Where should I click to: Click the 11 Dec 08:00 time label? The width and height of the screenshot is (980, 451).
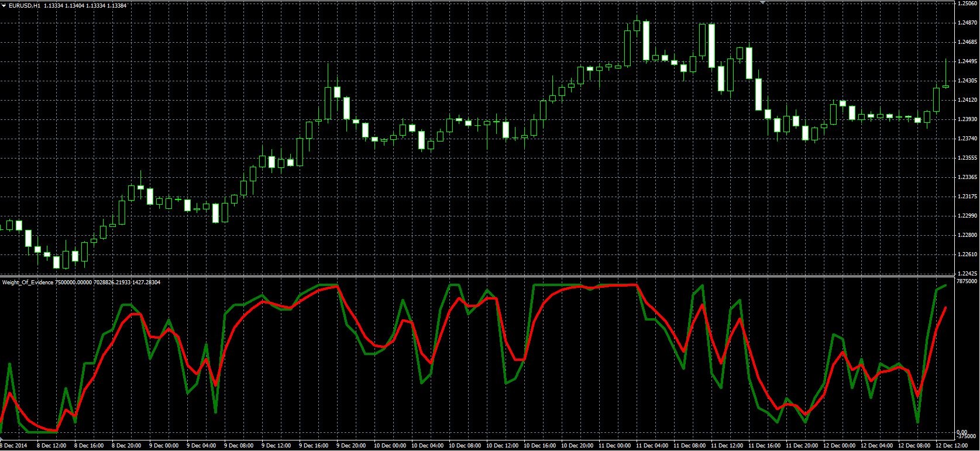pyautogui.click(x=689, y=446)
